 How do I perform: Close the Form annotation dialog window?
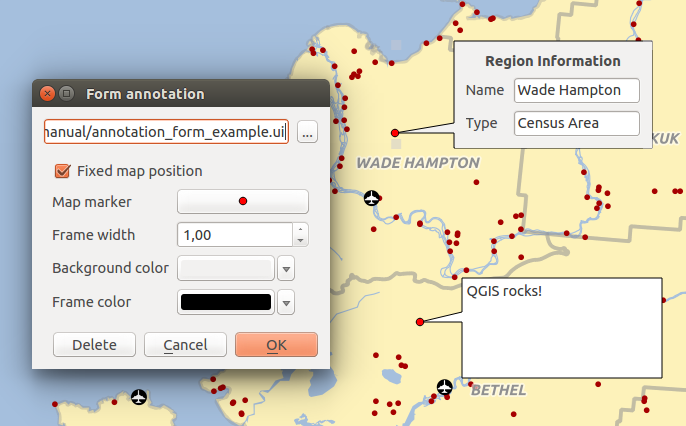coord(47,94)
